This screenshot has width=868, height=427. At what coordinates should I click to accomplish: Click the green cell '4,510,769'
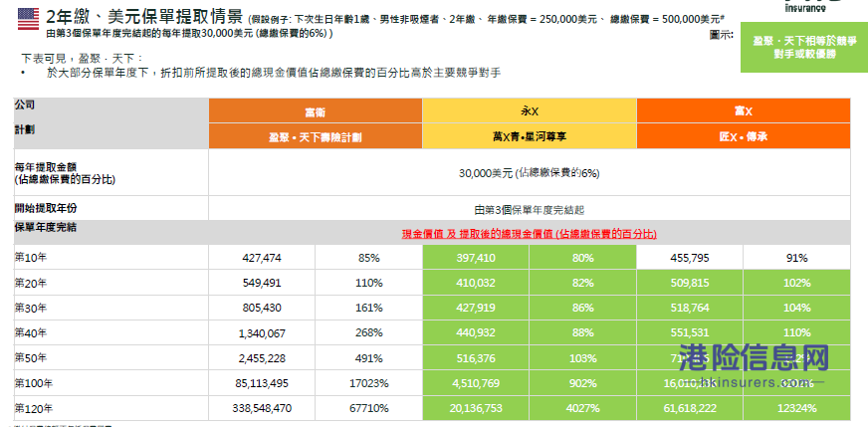pyautogui.click(x=476, y=382)
